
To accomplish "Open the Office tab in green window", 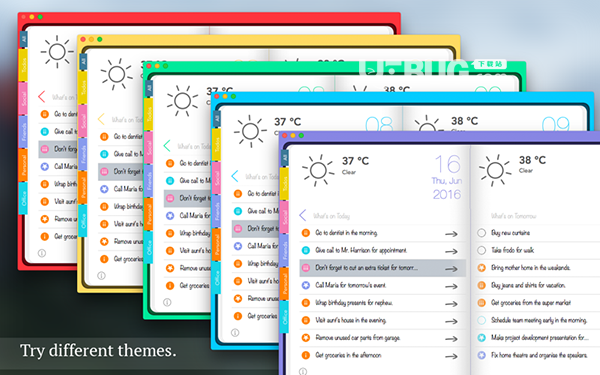I will 148,247.
